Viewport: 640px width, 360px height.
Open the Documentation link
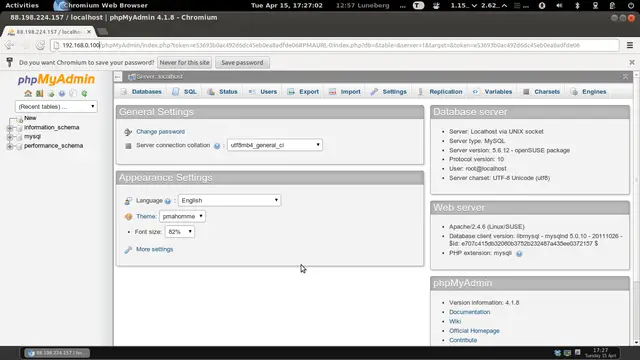tap(469, 312)
